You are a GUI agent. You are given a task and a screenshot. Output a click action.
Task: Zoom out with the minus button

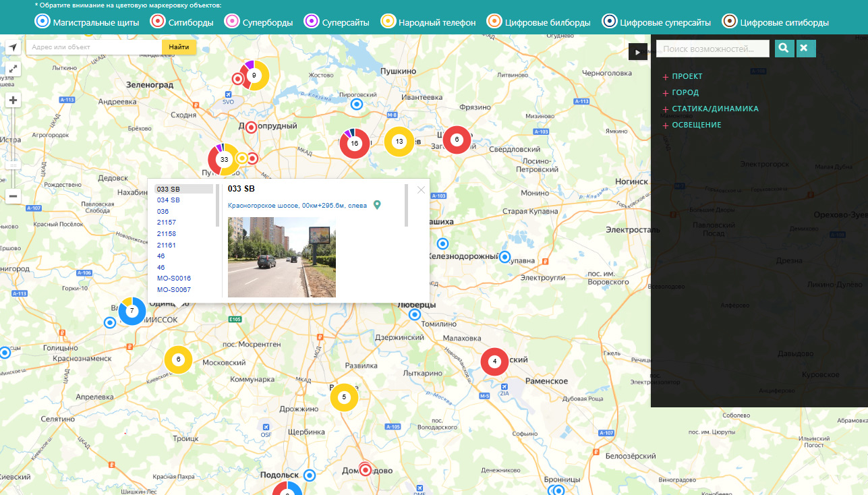(x=13, y=196)
